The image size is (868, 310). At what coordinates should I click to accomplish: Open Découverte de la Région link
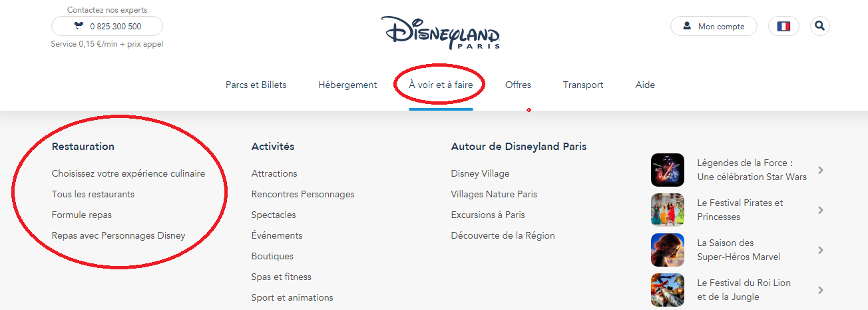pos(503,235)
